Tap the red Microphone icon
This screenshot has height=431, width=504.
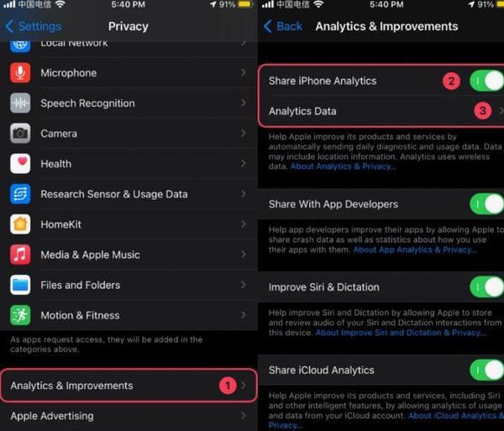coord(20,72)
